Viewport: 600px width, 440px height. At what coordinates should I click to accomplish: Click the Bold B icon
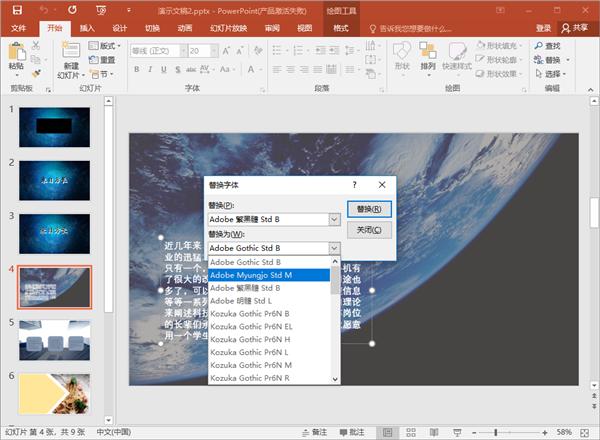[137, 69]
